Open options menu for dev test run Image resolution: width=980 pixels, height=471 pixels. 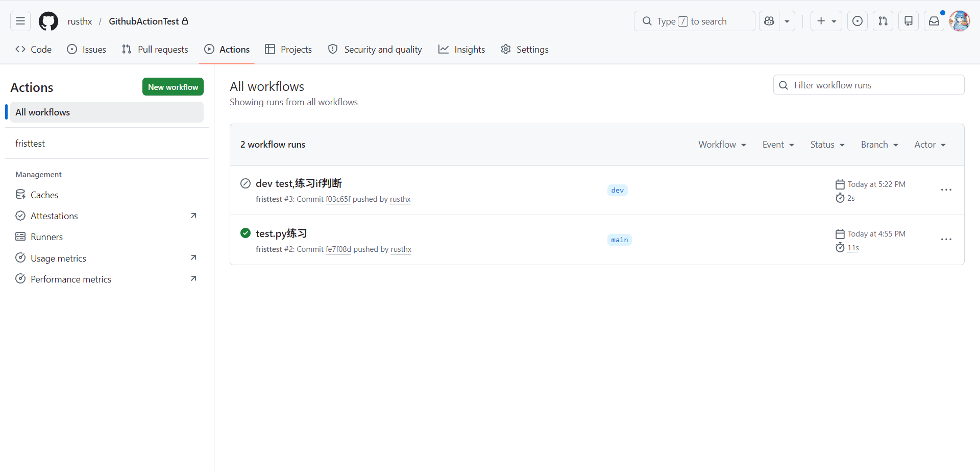click(946, 190)
